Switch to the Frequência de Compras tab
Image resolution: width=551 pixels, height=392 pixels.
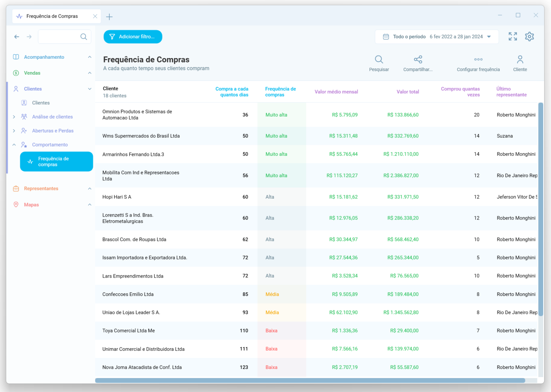52,16
